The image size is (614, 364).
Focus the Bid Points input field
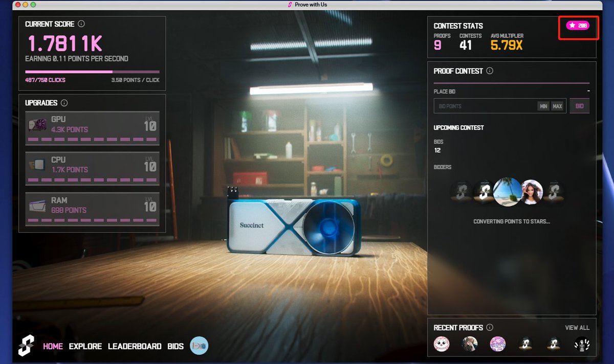[500, 106]
